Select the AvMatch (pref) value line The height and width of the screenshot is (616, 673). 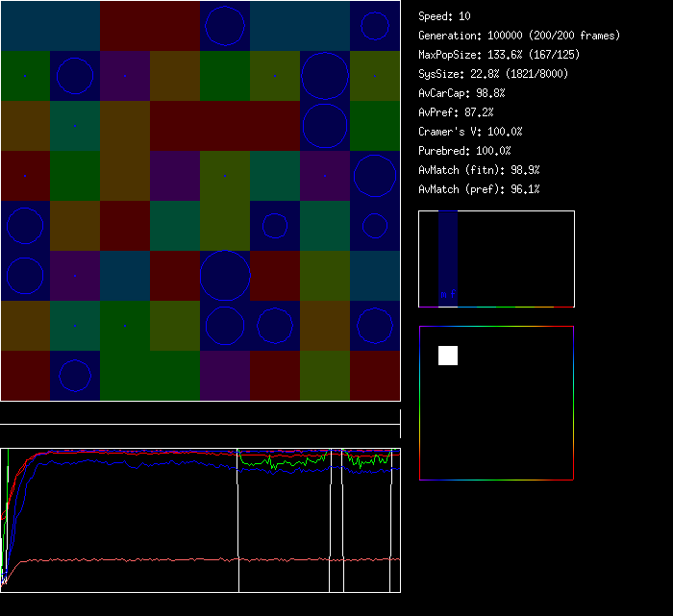(x=479, y=189)
